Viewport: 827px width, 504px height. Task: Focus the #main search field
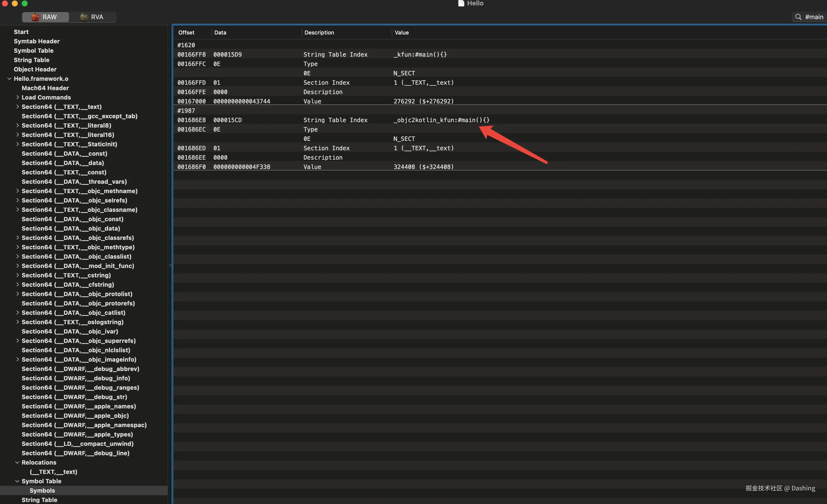814,17
